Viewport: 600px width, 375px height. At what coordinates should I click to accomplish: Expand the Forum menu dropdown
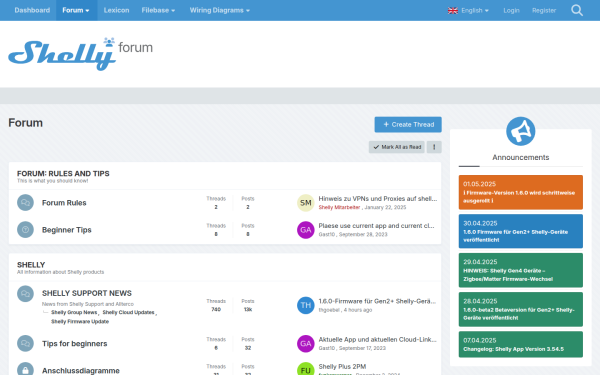pos(76,10)
